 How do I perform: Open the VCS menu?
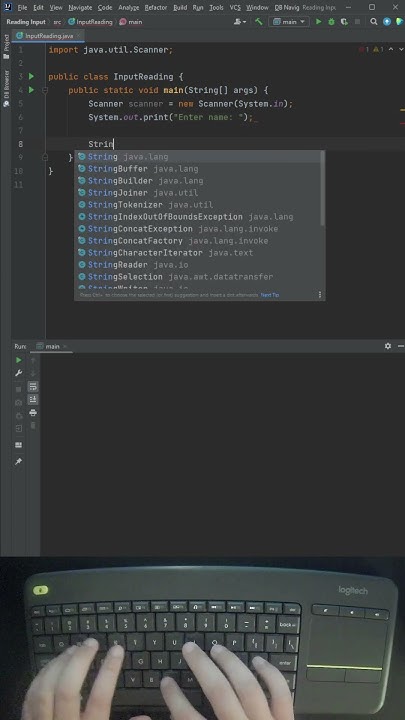tap(235, 7)
